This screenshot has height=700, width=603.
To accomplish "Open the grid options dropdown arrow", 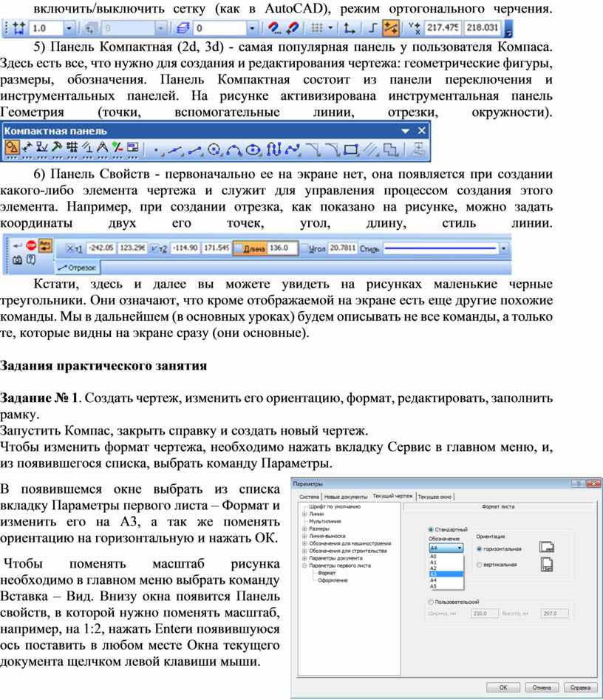I will coord(330,28).
